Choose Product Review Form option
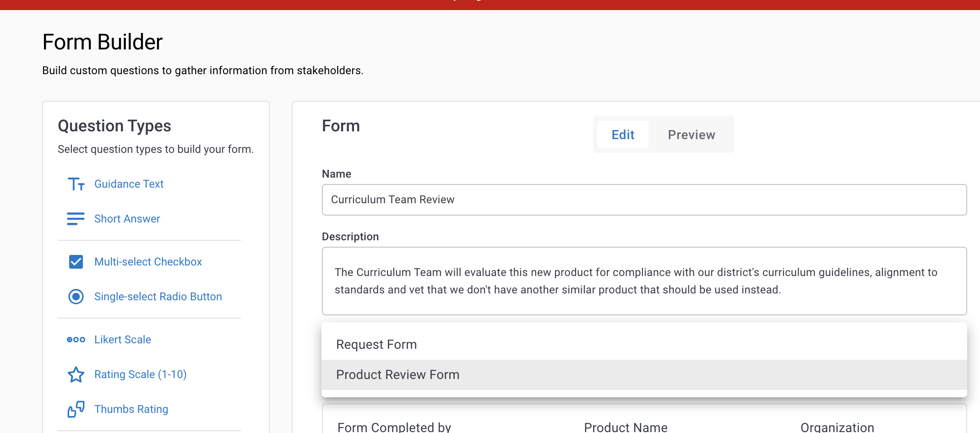This screenshot has height=433, width=980. [x=397, y=374]
